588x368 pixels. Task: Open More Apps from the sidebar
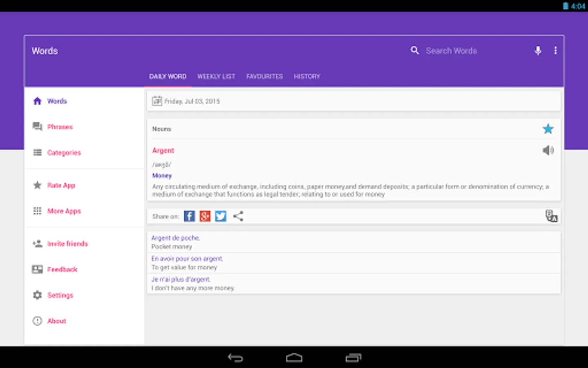click(64, 211)
